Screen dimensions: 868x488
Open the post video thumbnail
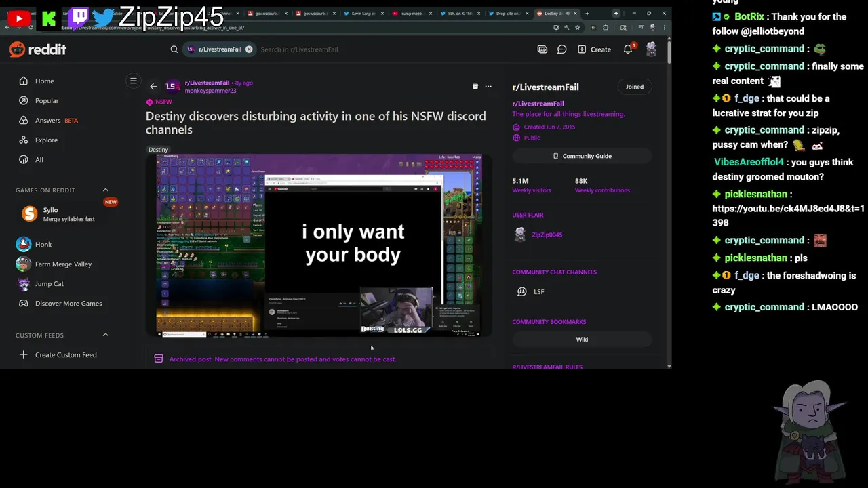pos(319,245)
